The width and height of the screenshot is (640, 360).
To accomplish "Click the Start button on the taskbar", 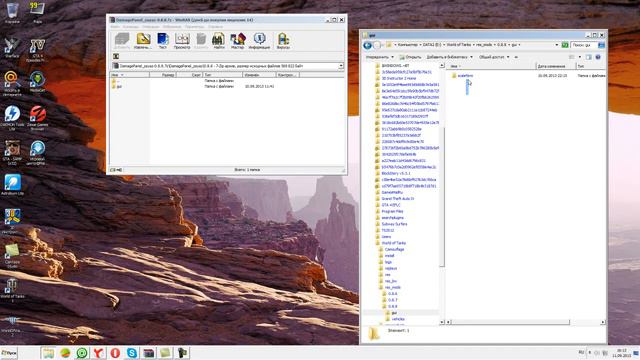I will tap(9, 353).
